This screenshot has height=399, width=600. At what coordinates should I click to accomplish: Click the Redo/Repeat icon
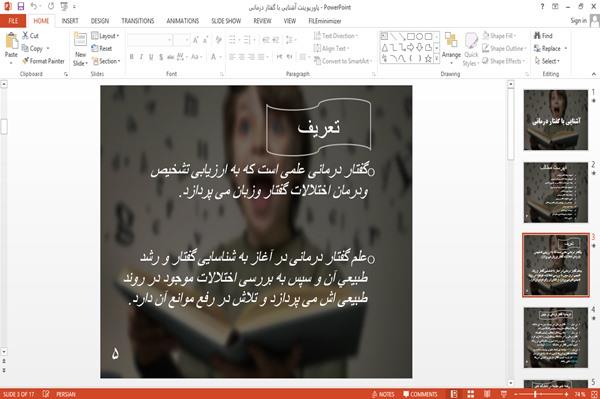51,7
